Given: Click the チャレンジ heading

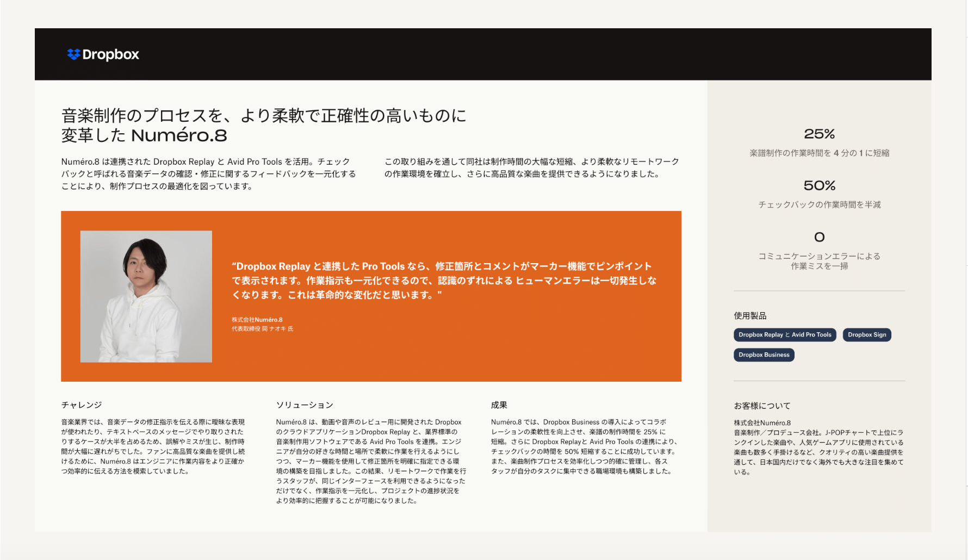Looking at the screenshot, I should click(x=82, y=405).
